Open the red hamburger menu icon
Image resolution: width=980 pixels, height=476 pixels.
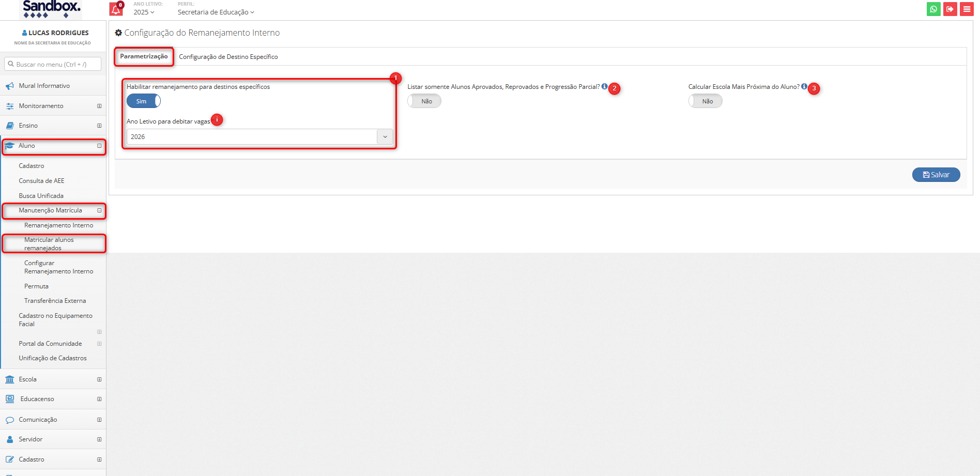click(x=967, y=9)
